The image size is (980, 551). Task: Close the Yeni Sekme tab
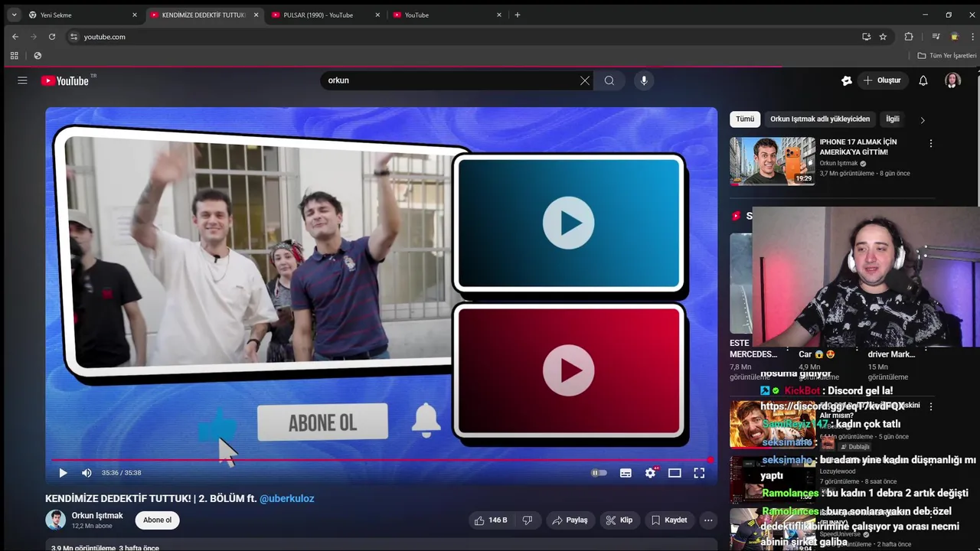pos(135,15)
